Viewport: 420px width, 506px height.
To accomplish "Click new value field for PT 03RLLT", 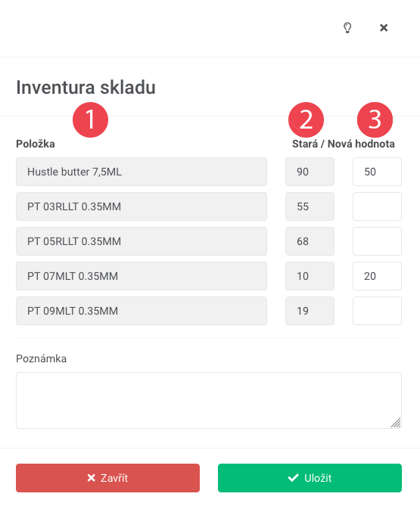I will 377,206.
